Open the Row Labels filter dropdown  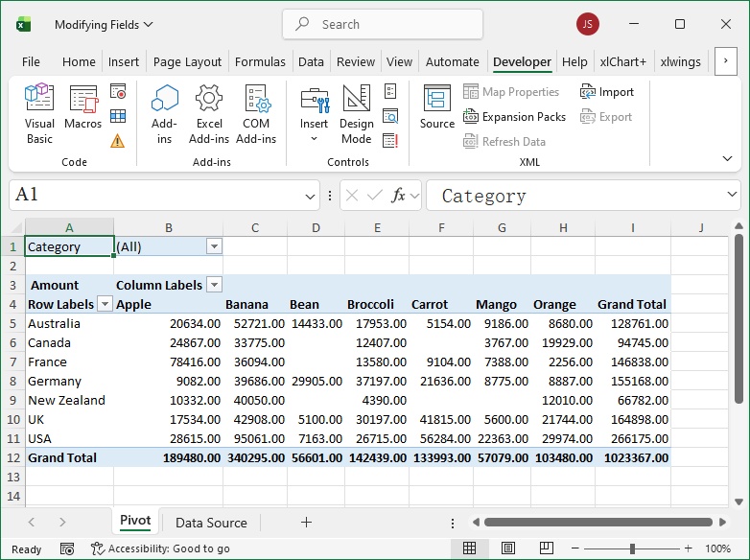coord(105,304)
